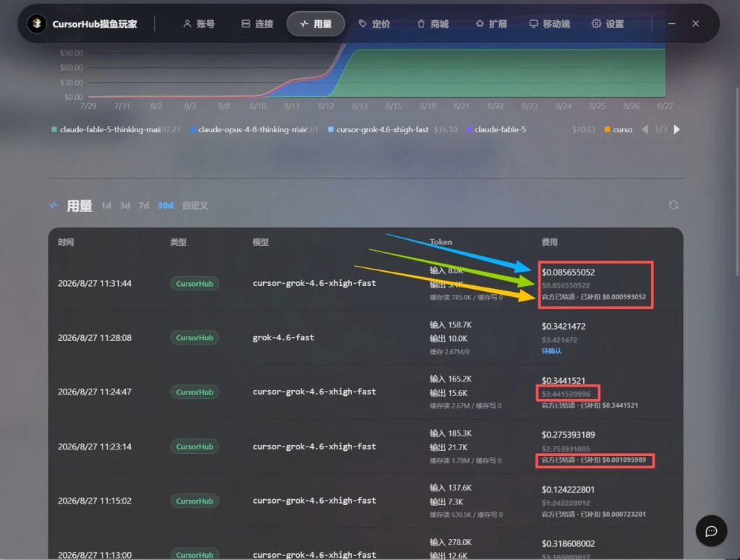The height and width of the screenshot is (560, 740).
Task: Open the 连接 connection tab
Action: (257, 24)
